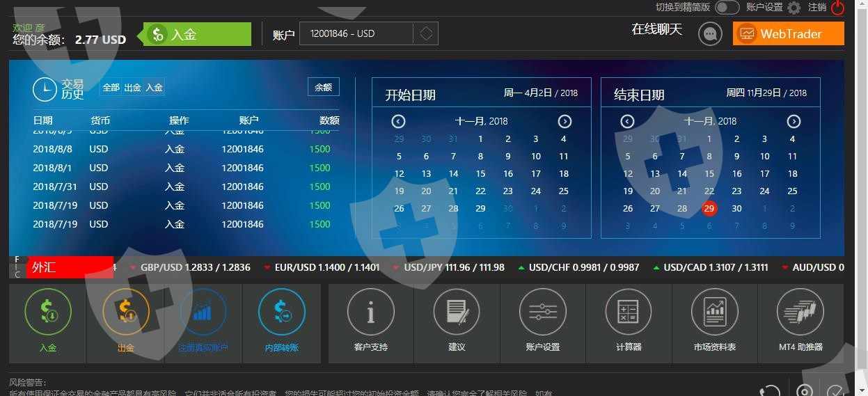
Task: Select the 入金 filter tab in history
Action: tap(155, 88)
